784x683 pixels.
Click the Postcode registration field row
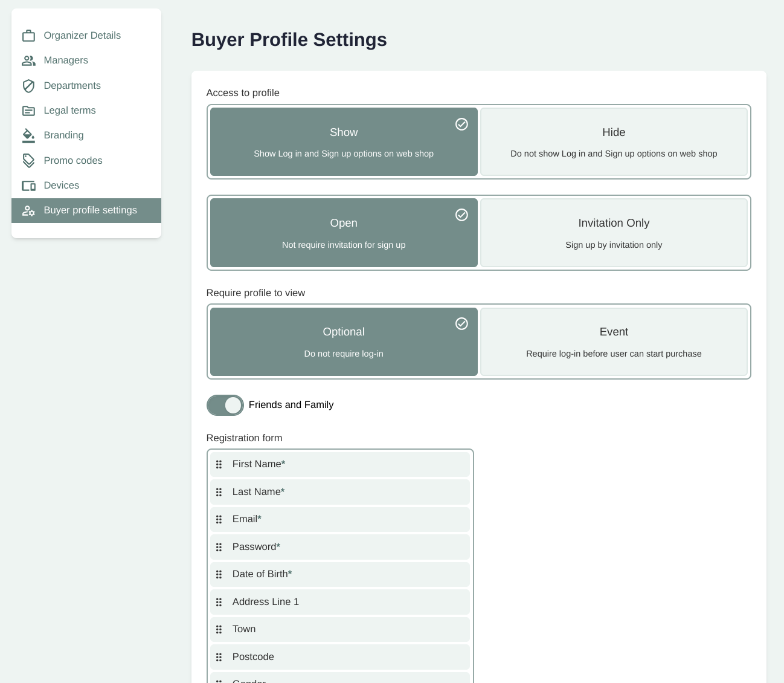point(340,657)
